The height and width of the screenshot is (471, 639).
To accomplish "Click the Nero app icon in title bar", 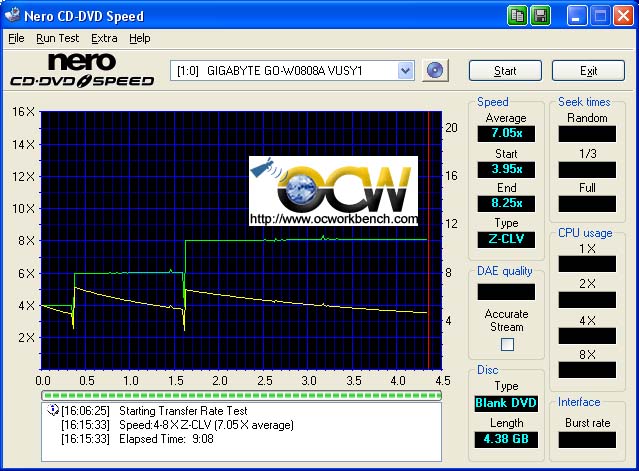I will point(12,15).
